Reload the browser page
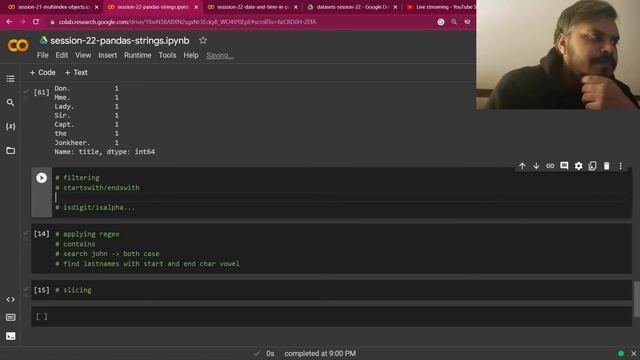This screenshot has height=360, width=640. (x=36, y=22)
